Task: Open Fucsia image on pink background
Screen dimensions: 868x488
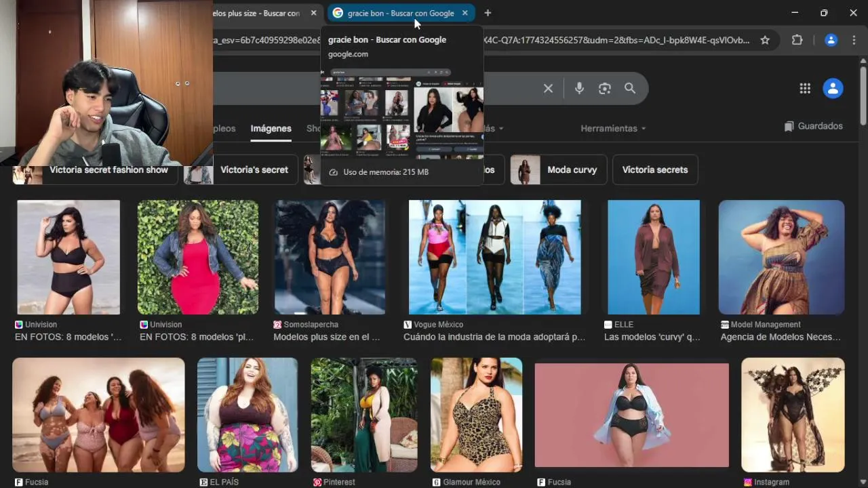Action: (631, 415)
